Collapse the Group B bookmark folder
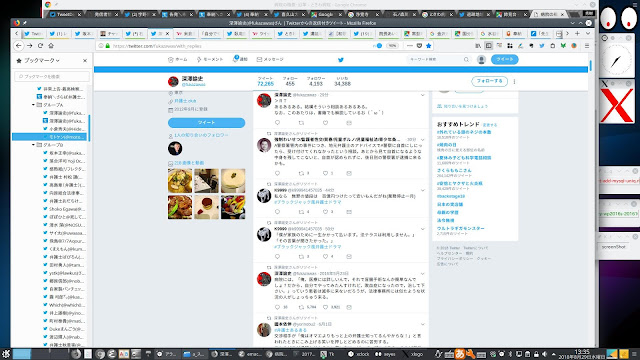This screenshot has width=640, height=360. click(x=33, y=145)
